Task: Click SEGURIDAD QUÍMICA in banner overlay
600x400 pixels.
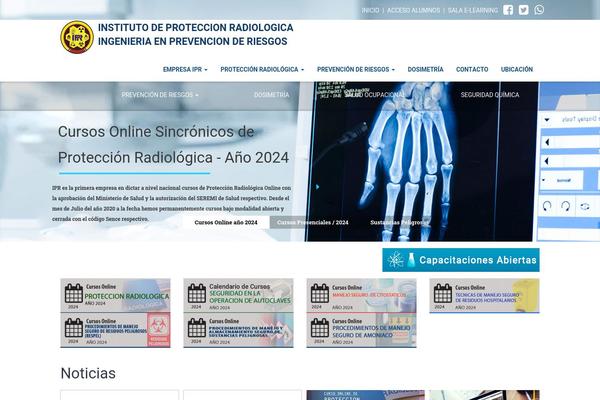Action: point(490,95)
